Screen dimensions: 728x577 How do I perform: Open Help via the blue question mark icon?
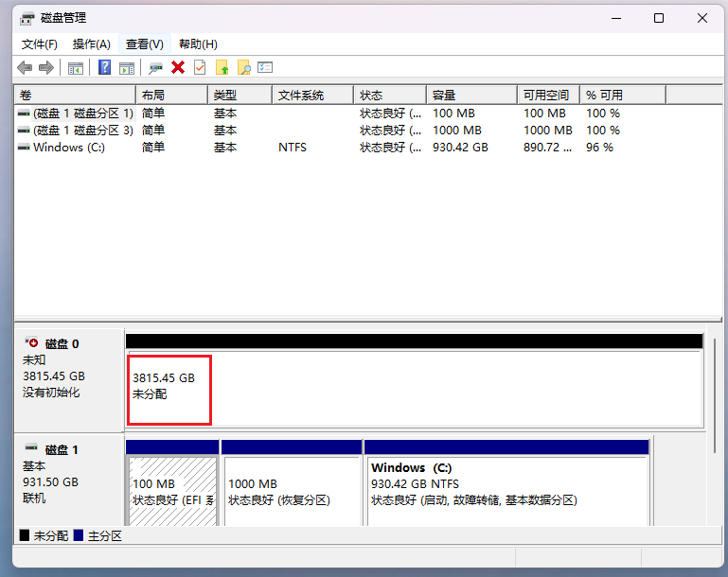coord(104,68)
